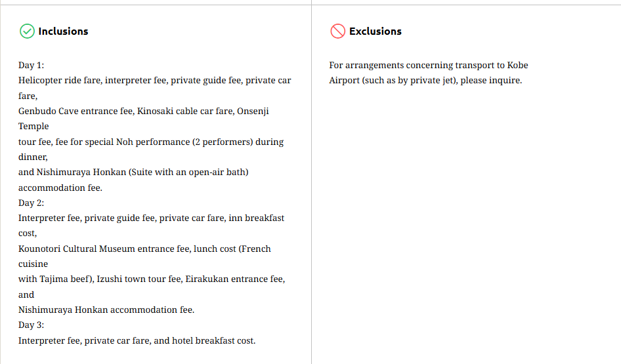Click the hotel breakfast cost line
621x364 pixels.
point(137,340)
